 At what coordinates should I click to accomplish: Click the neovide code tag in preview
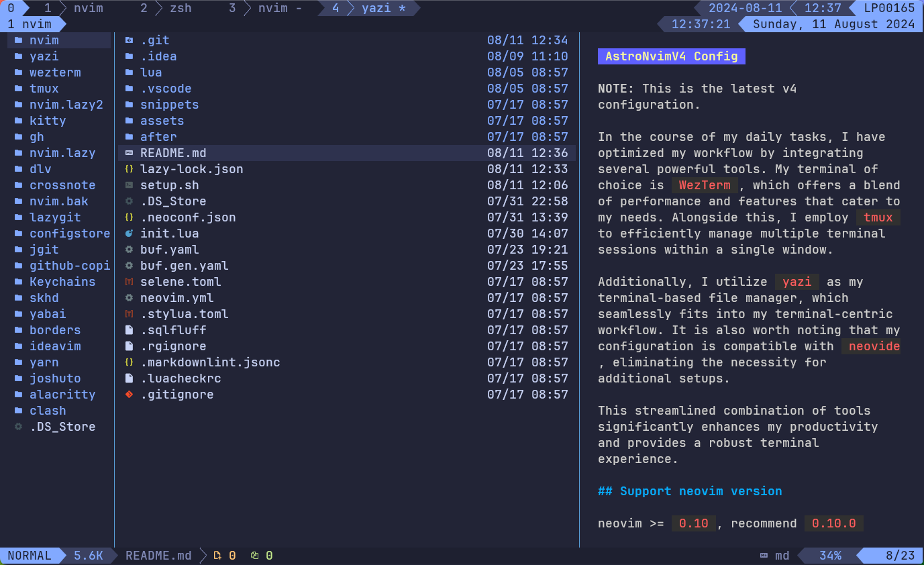point(870,346)
